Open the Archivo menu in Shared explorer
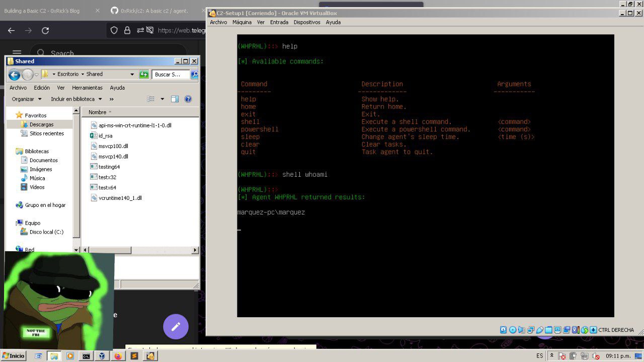The width and height of the screenshot is (644, 362). pyautogui.click(x=18, y=88)
